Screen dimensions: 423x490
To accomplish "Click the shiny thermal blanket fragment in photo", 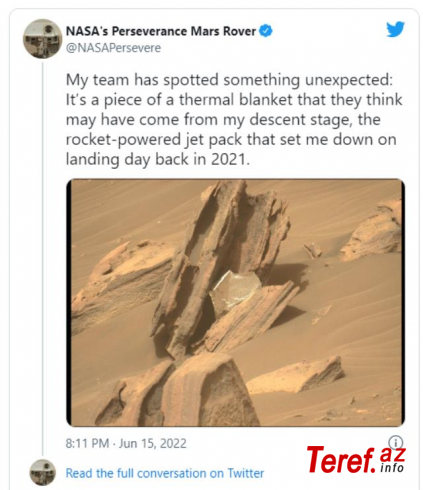I will pyautogui.click(x=237, y=289).
